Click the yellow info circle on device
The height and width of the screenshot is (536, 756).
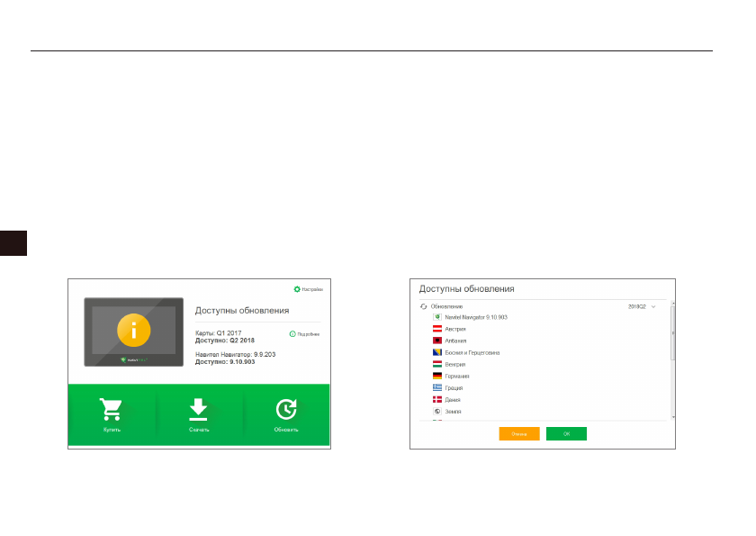click(x=133, y=331)
